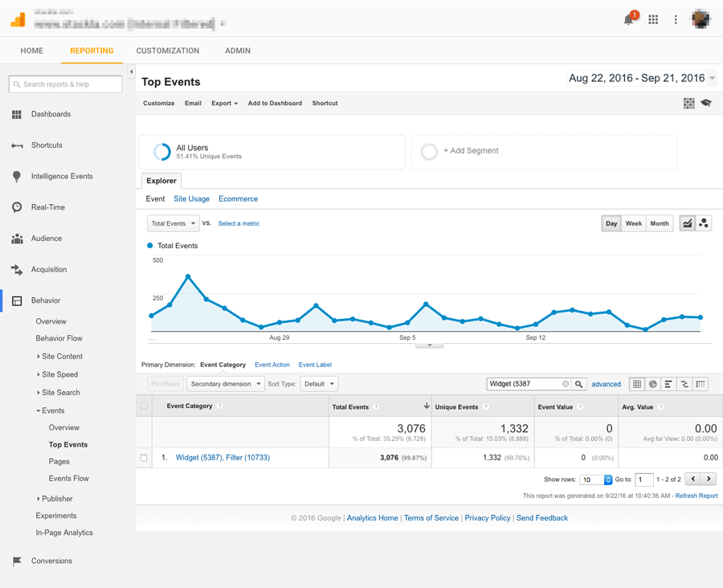Click the search magnifier next to filter
Screen dimensions: 723x588
(578, 384)
